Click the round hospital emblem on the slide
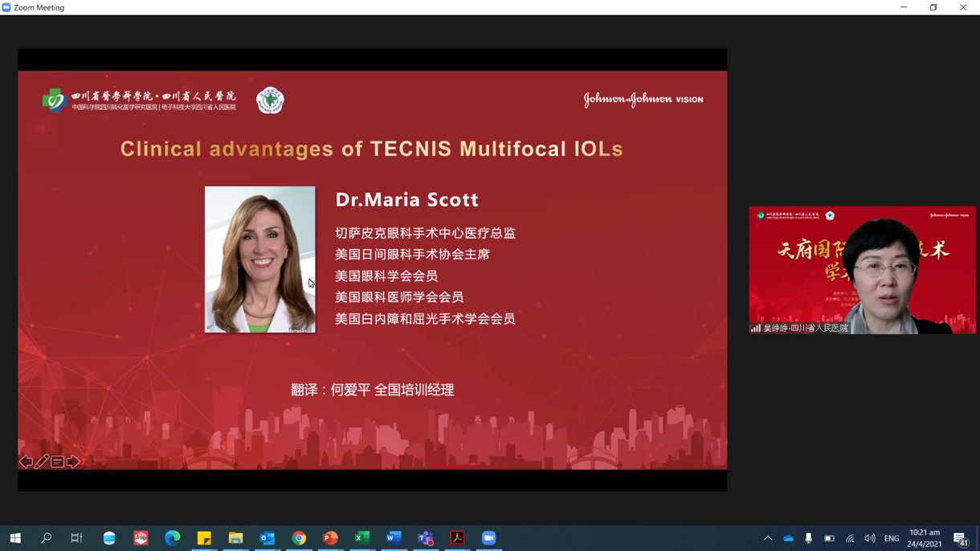The image size is (980, 551). click(270, 100)
